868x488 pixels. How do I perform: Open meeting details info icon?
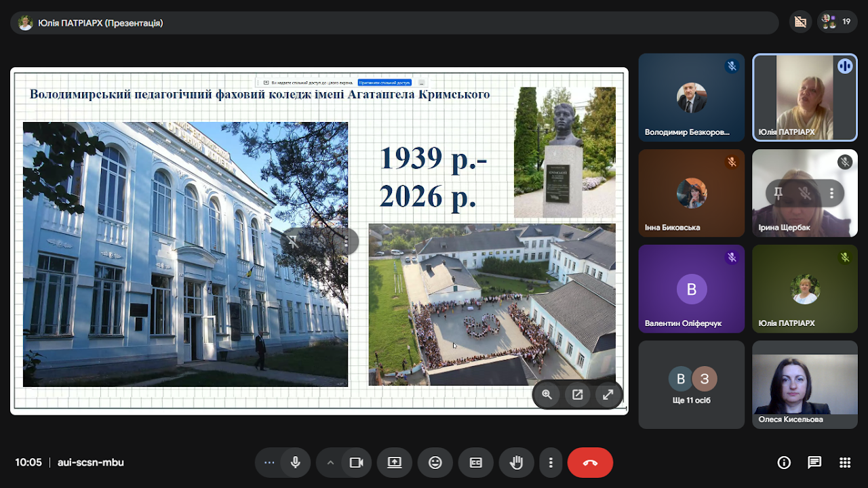click(784, 462)
